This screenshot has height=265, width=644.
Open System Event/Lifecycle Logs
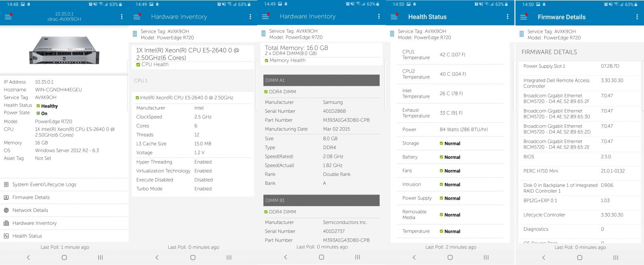[x=64, y=184]
